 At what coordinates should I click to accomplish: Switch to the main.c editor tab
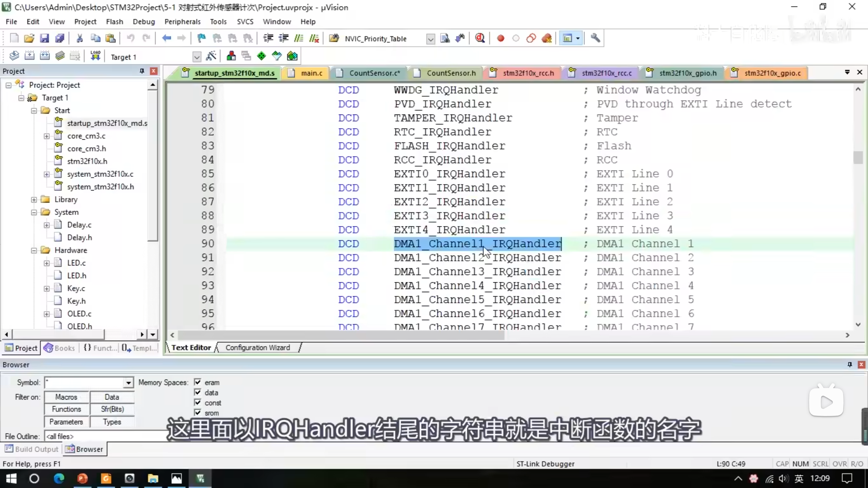coord(311,73)
